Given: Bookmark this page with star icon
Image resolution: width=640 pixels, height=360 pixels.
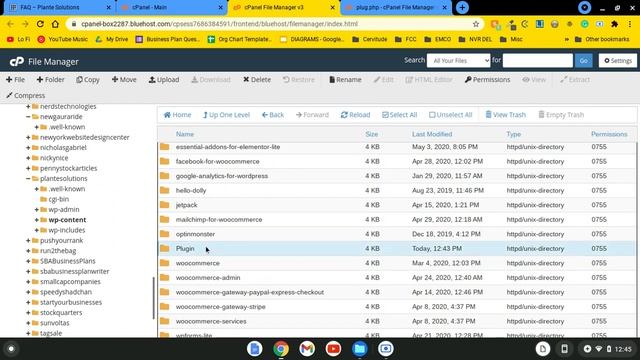Looking at the screenshot, I should (x=476, y=24).
